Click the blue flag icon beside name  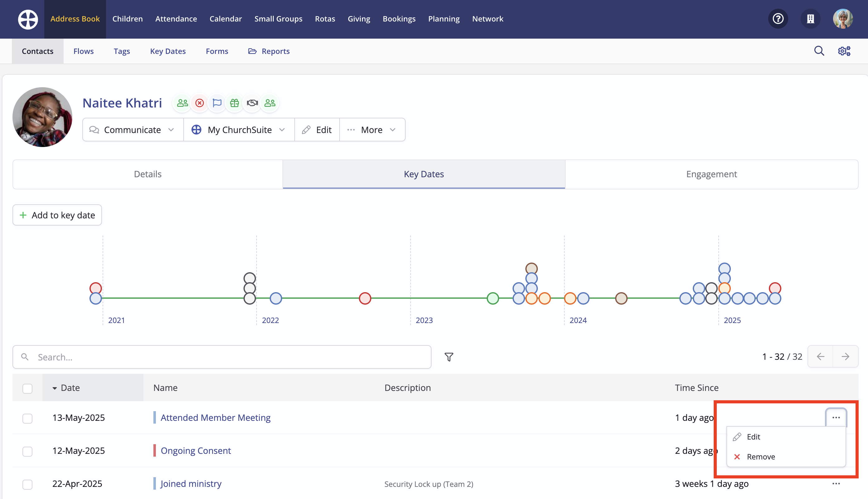pos(217,103)
